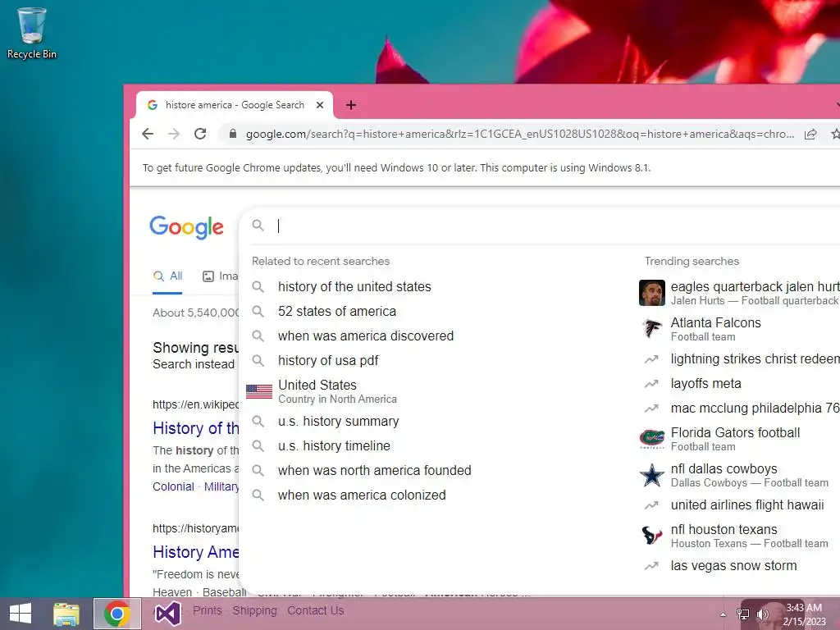The height and width of the screenshot is (630, 840).
Task: Click the Chrome back arrow
Action: tap(148, 134)
